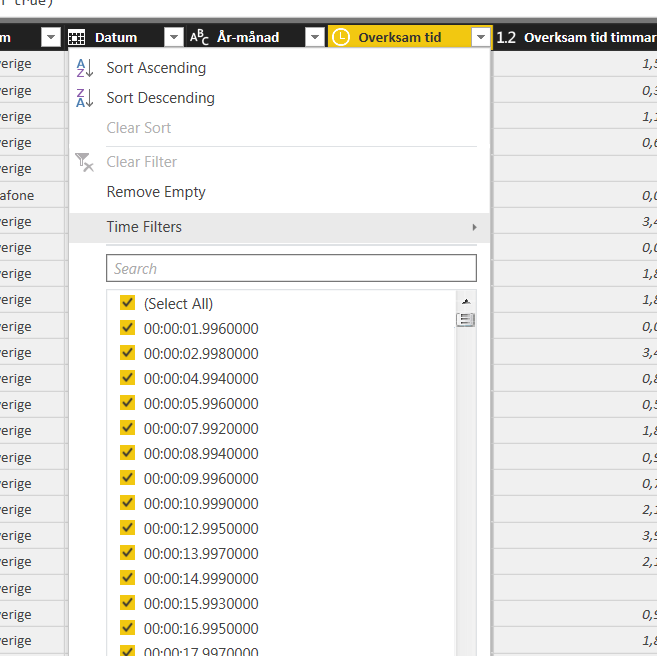Open the Datum column filter dropdown
The image size is (657, 656).
[174, 37]
